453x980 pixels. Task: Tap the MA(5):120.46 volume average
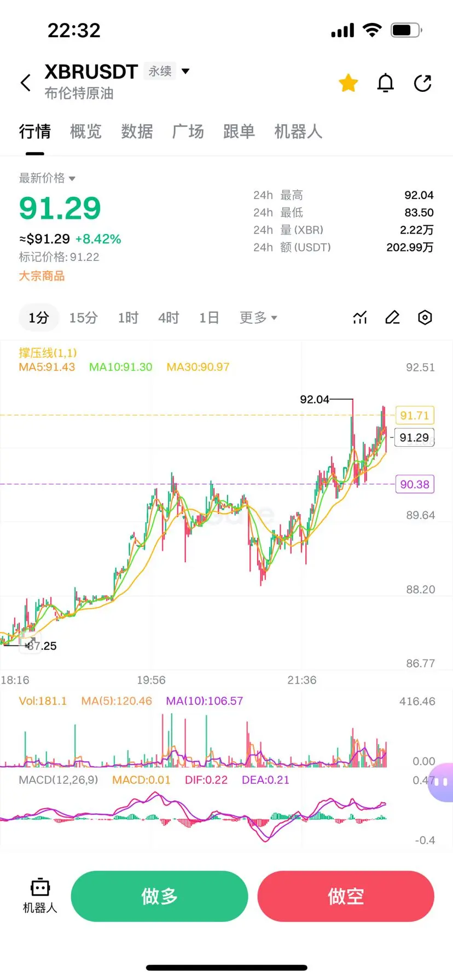click(117, 701)
